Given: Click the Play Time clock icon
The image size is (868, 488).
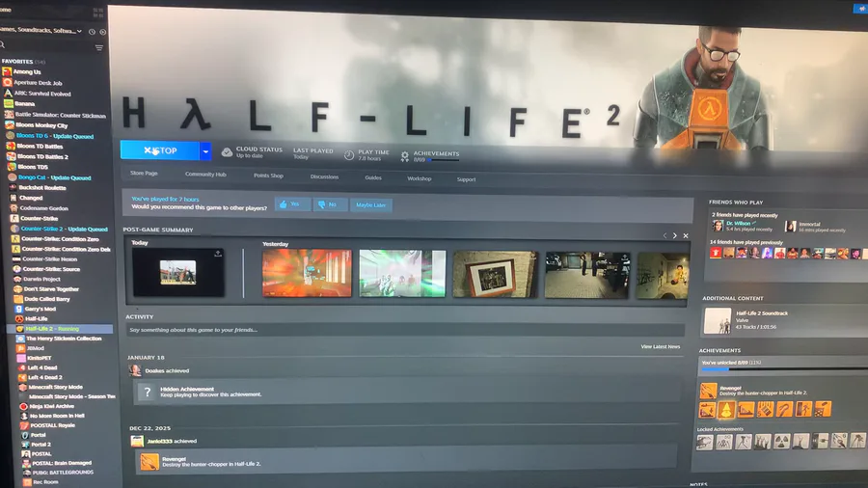Looking at the screenshot, I should [x=349, y=155].
